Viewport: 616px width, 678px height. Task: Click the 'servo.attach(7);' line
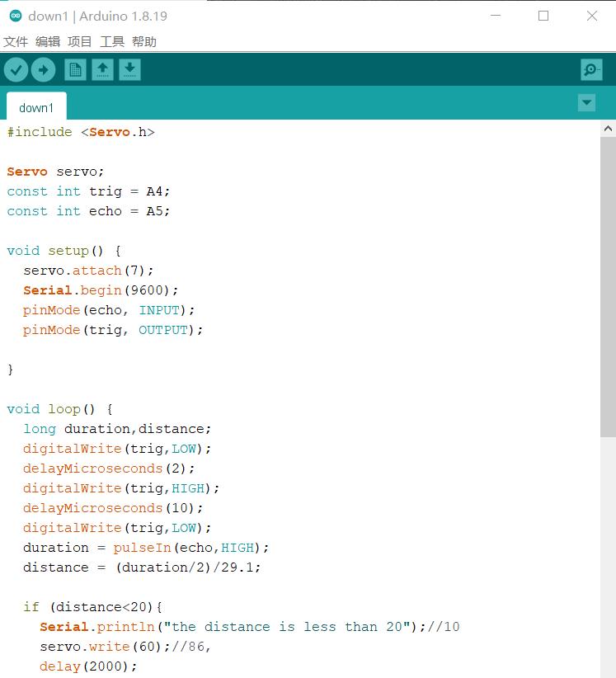point(88,271)
